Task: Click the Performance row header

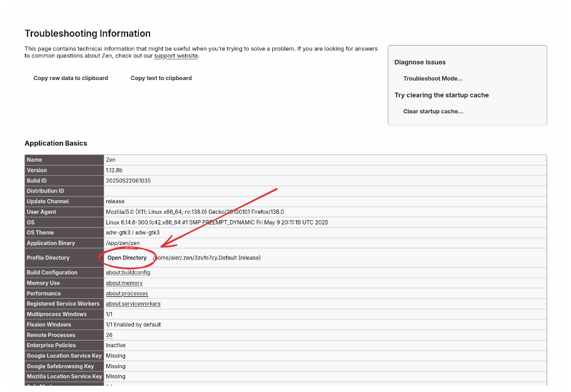Action: coord(64,294)
